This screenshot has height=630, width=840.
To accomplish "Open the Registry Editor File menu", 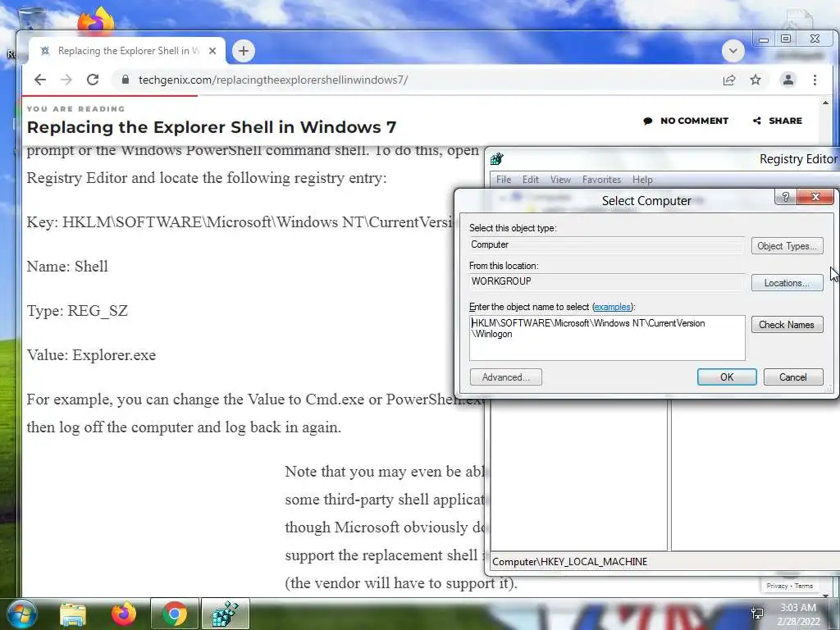I will (504, 180).
